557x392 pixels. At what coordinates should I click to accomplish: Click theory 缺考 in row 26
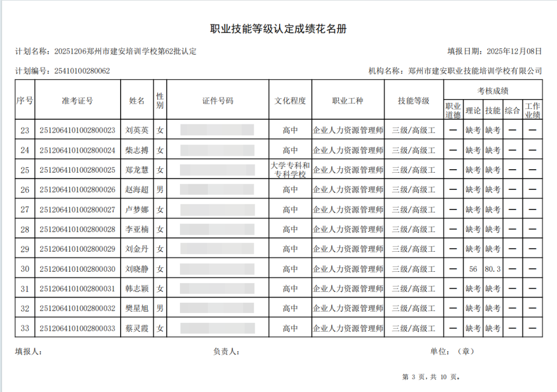click(x=473, y=190)
